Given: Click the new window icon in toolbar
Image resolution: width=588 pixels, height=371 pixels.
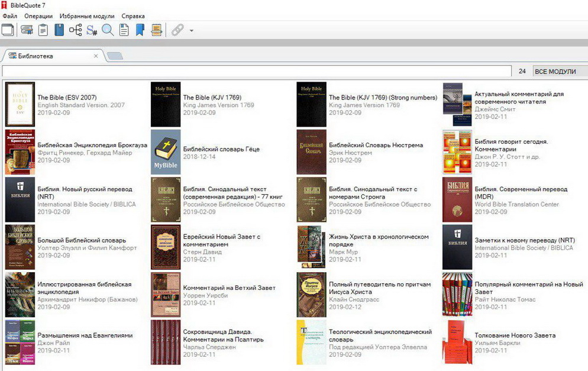Looking at the screenshot, I should click(8, 30).
